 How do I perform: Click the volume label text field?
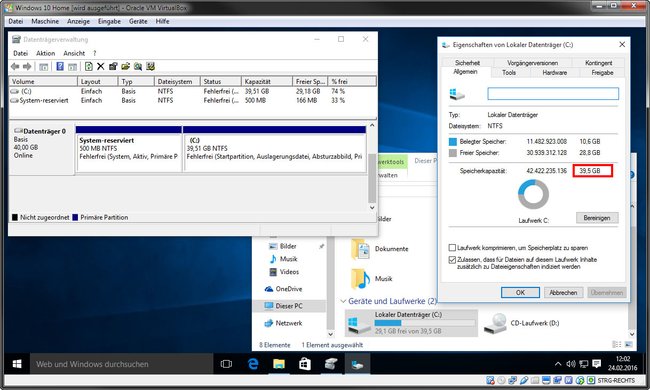tap(553, 93)
